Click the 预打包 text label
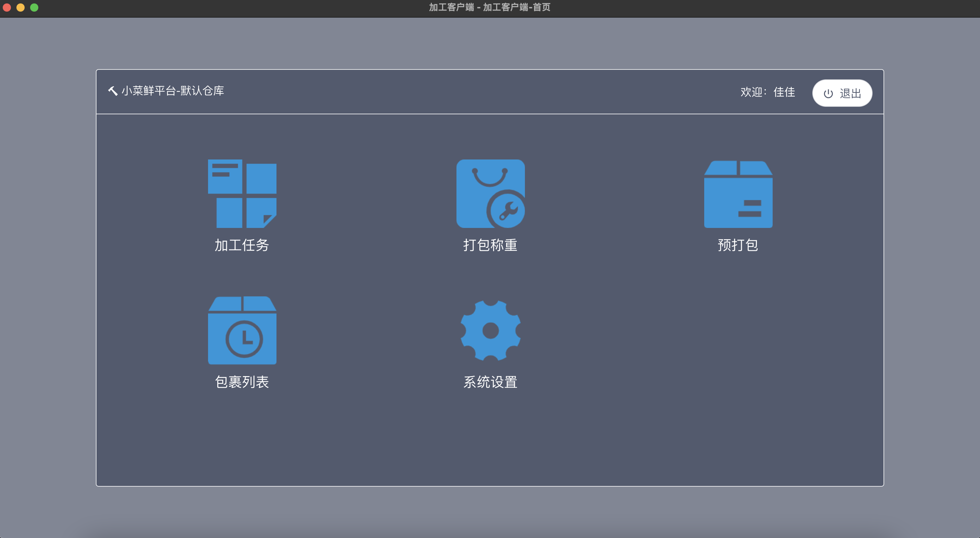 tap(738, 245)
